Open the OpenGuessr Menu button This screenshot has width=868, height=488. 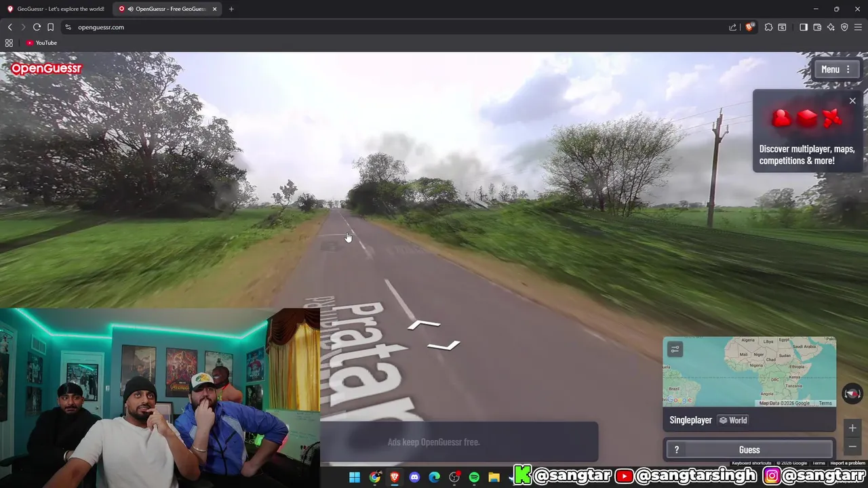tap(837, 69)
